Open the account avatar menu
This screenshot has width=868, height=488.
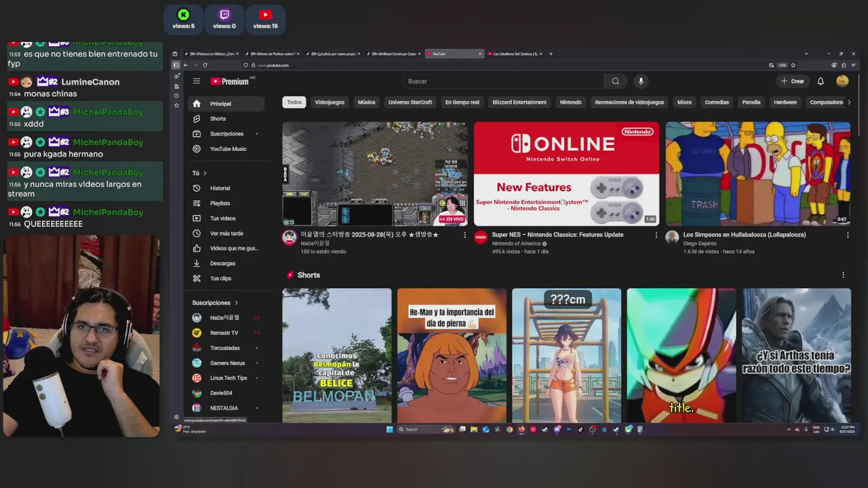(x=842, y=81)
